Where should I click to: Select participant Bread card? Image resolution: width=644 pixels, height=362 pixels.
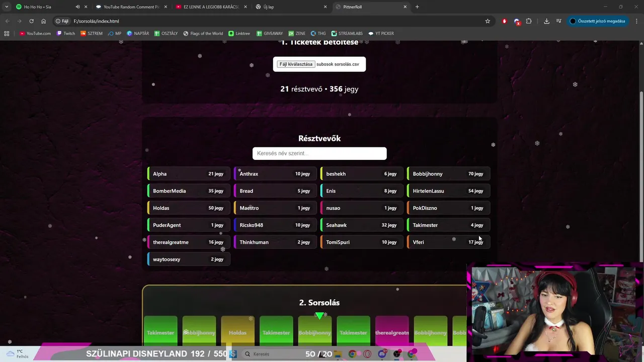[x=275, y=191]
